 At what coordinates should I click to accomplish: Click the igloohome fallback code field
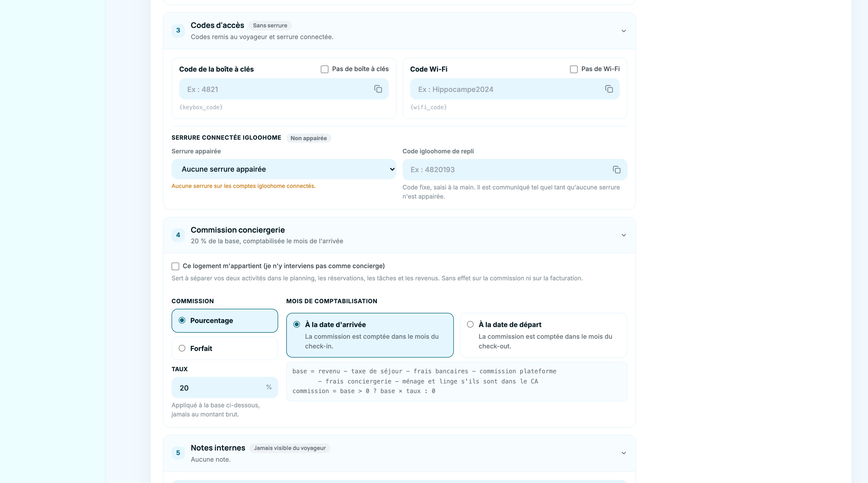[514, 170]
